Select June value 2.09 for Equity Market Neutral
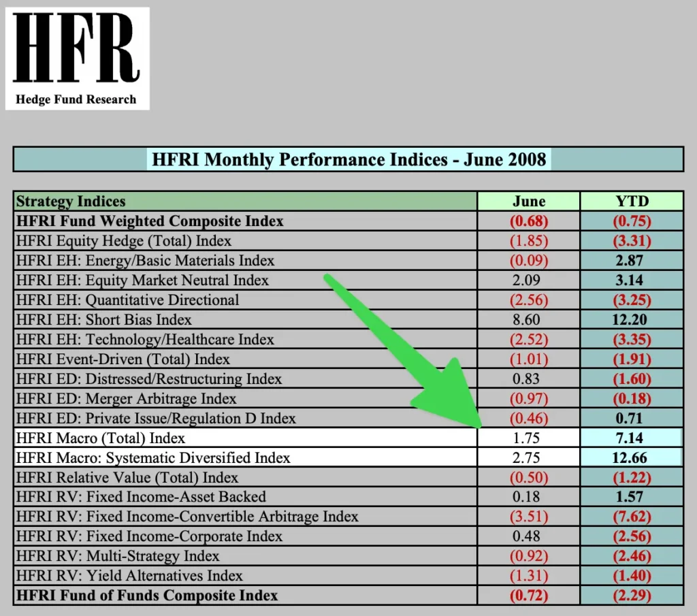The image size is (697, 616). point(526,280)
